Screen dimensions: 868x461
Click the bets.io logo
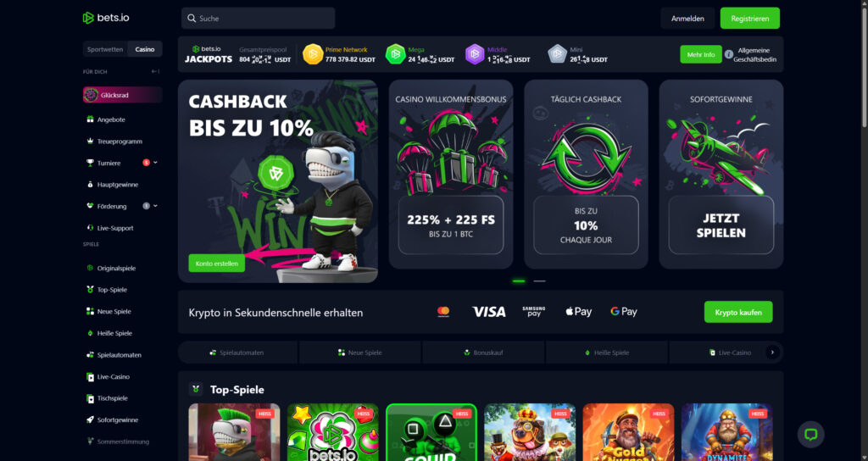(106, 18)
